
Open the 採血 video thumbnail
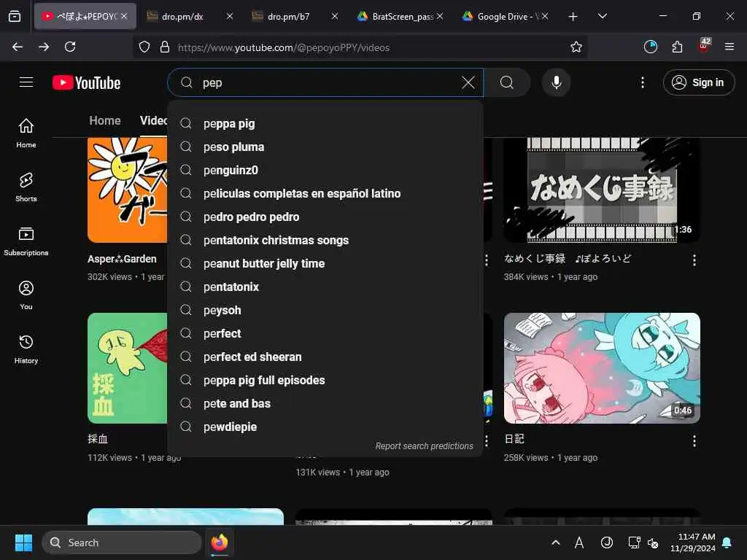[x=127, y=368]
